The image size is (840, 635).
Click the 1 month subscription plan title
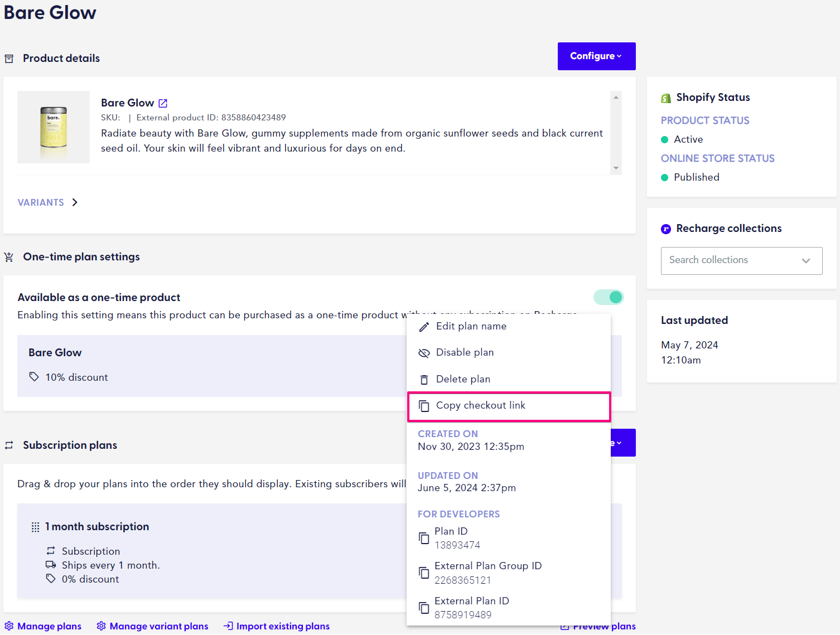click(x=97, y=527)
